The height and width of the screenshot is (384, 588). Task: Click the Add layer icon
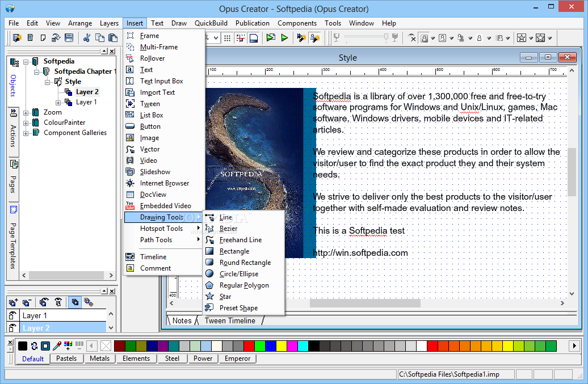[x=13, y=302]
